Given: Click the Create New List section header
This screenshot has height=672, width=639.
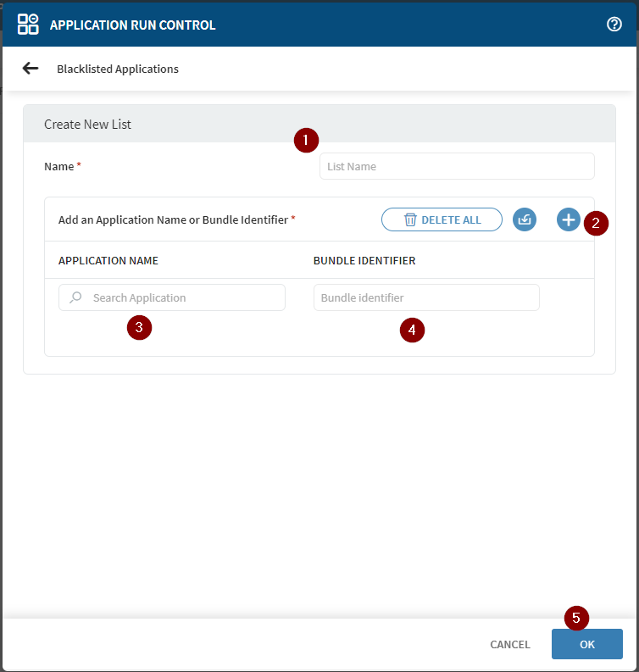Looking at the screenshot, I should coord(88,124).
